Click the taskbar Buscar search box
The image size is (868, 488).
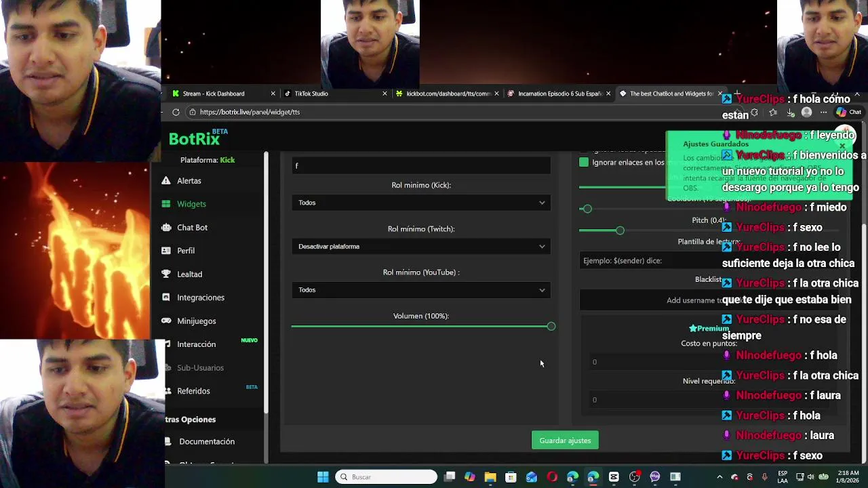tap(387, 477)
